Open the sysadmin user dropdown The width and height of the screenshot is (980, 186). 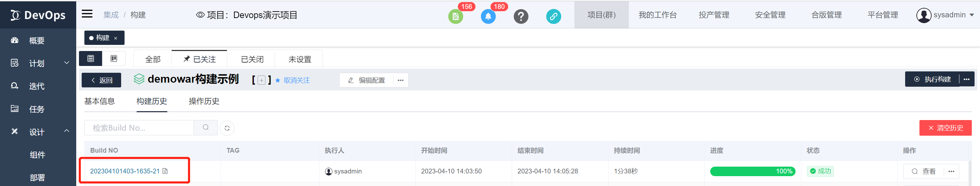coord(971,15)
